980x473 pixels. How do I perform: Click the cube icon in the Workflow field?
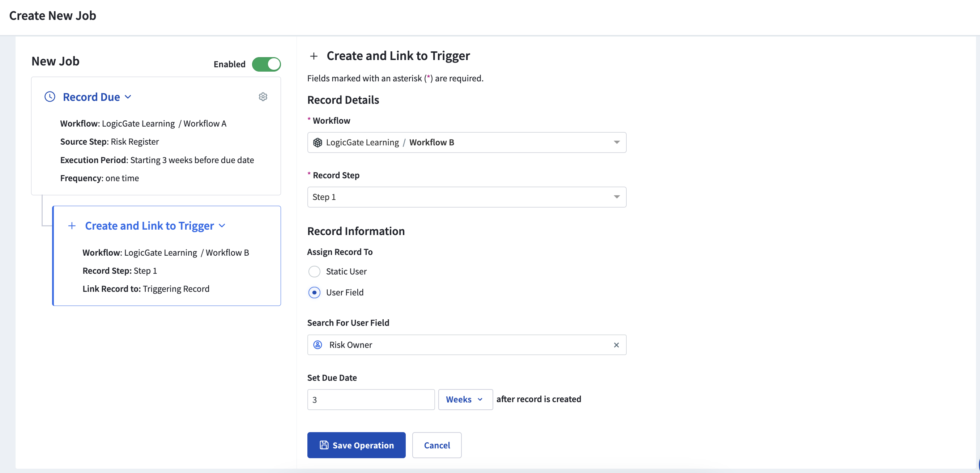[x=318, y=142]
